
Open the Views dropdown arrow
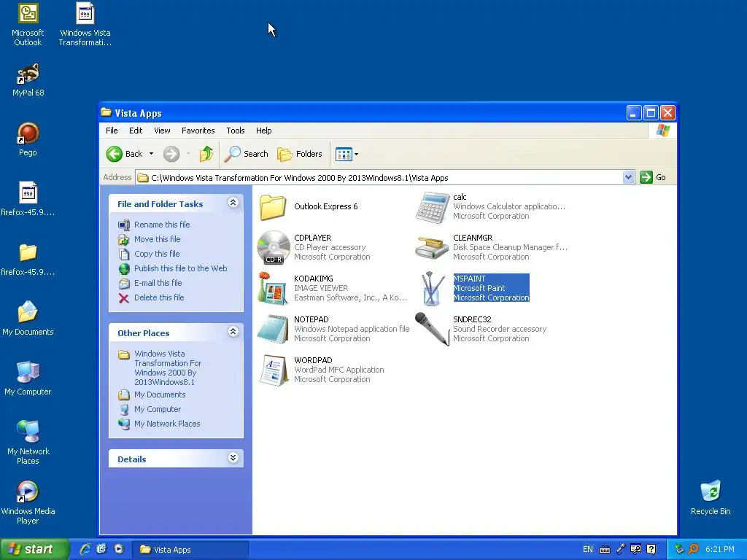click(356, 154)
